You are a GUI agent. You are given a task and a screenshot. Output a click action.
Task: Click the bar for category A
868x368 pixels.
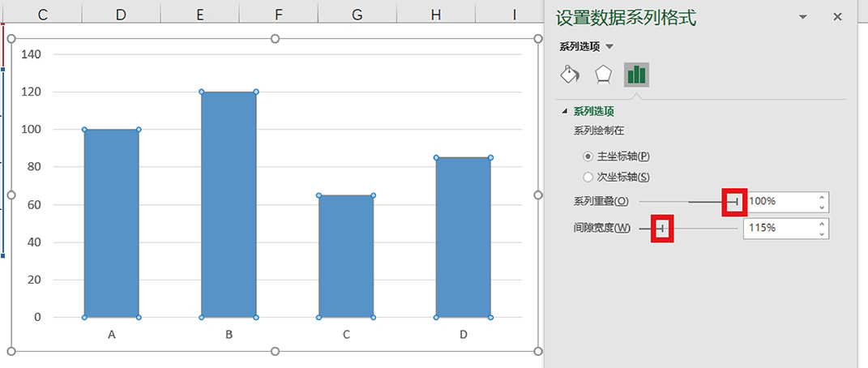112,223
